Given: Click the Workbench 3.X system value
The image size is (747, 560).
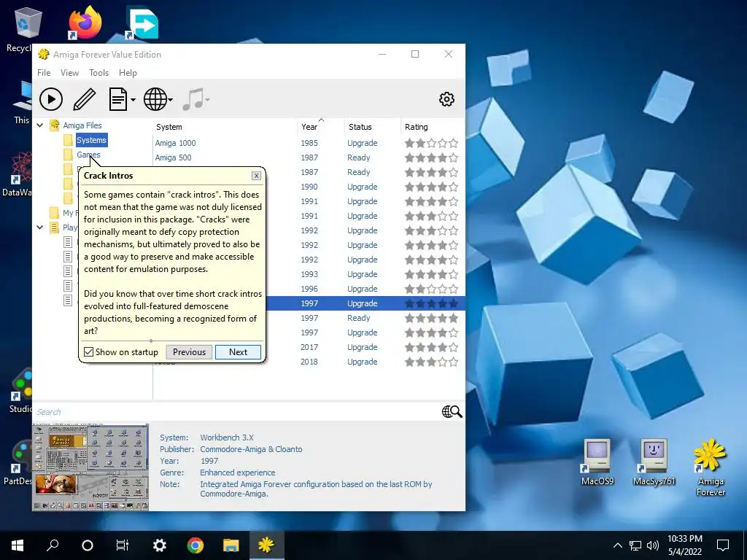Looking at the screenshot, I should tap(227, 437).
